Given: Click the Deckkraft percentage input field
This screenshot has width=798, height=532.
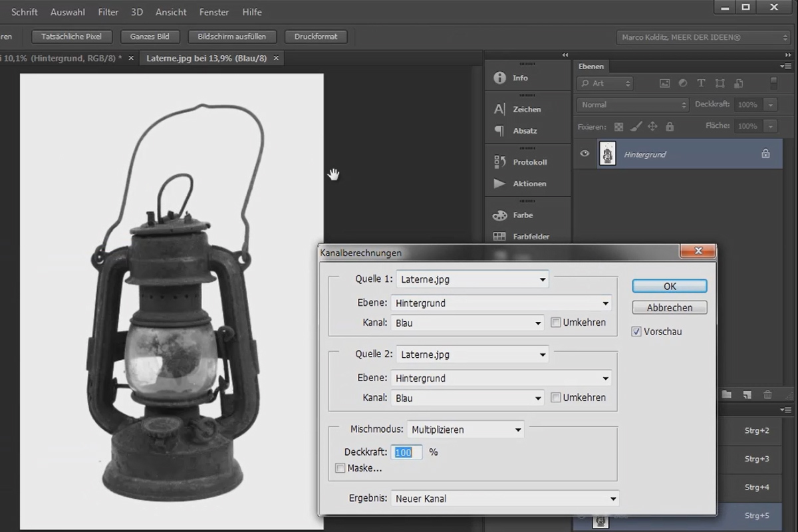Looking at the screenshot, I should coord(407,452).
